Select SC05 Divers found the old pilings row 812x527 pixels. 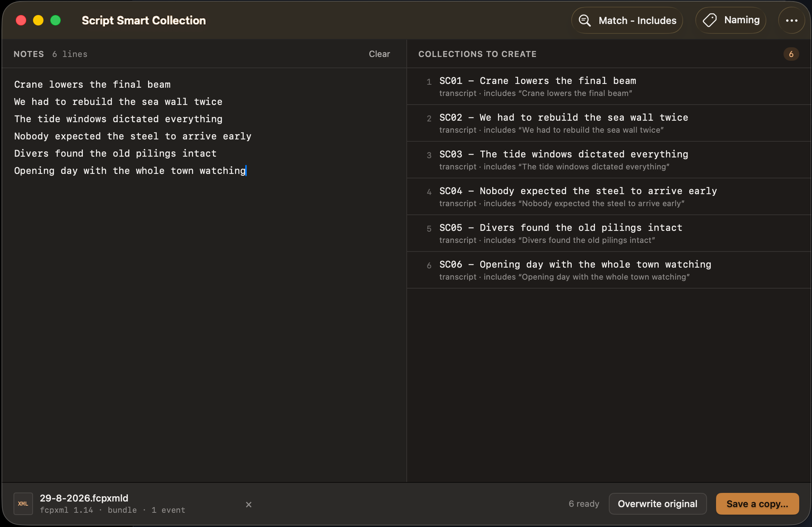609,233
